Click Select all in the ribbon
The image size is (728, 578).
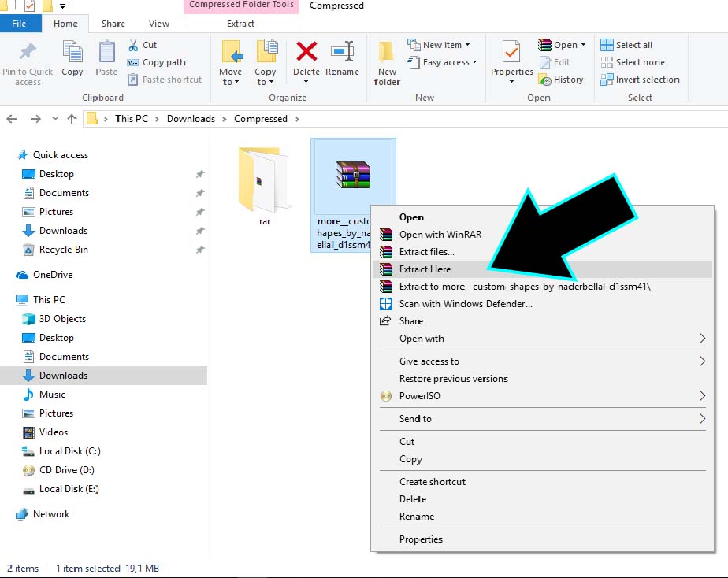point(626,45)
